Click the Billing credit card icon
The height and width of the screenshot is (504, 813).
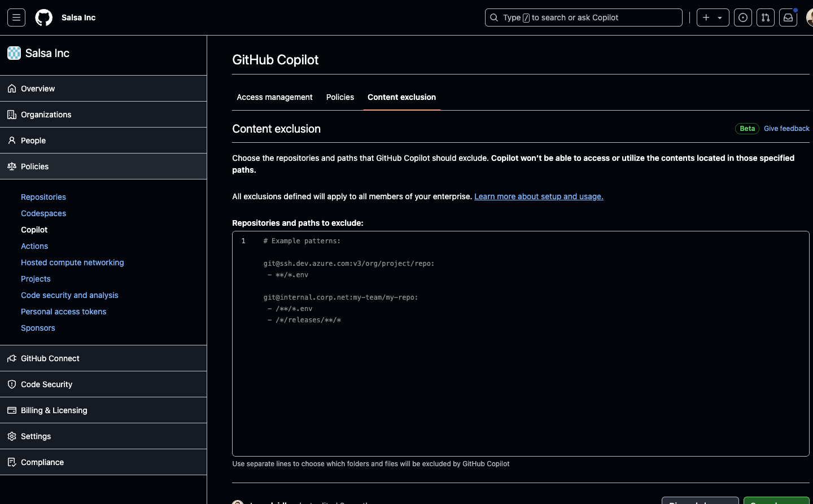12,410
